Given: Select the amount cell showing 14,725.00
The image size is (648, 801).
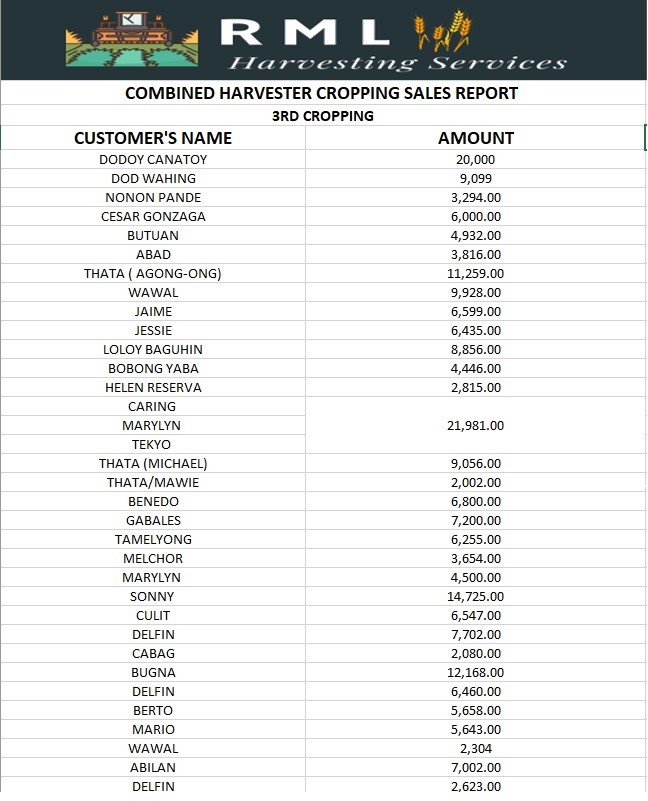Looking at the screenshot, I should pos(475,597).
